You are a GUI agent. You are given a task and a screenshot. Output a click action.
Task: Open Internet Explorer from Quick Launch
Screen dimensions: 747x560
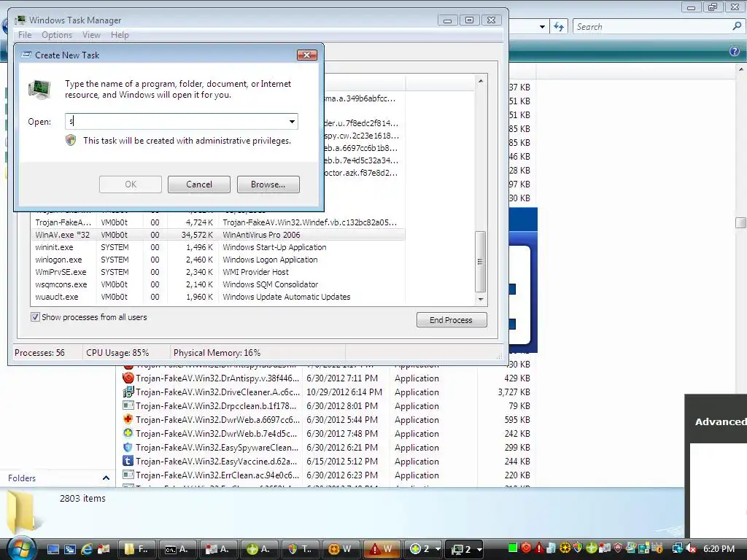(x=87, y=549)
